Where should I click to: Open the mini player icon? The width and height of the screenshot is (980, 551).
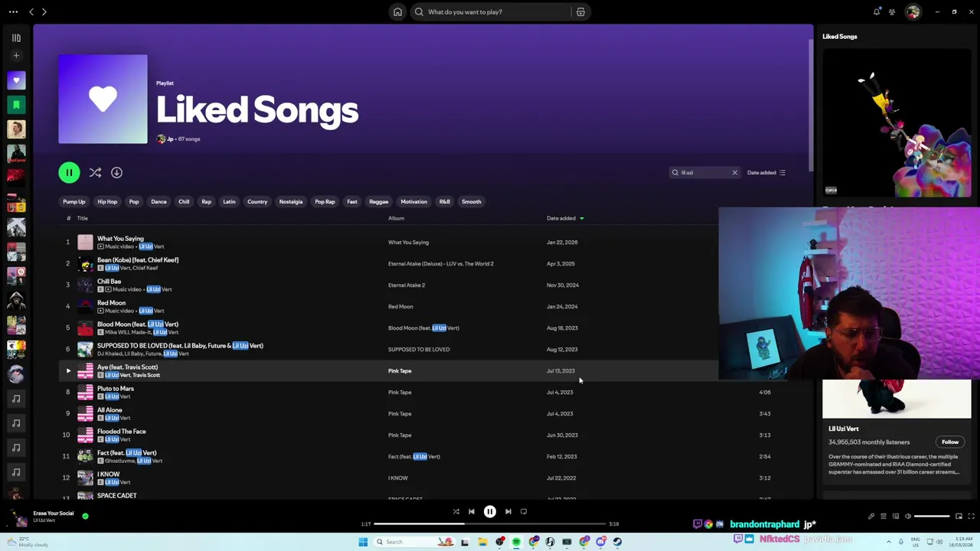959,516
